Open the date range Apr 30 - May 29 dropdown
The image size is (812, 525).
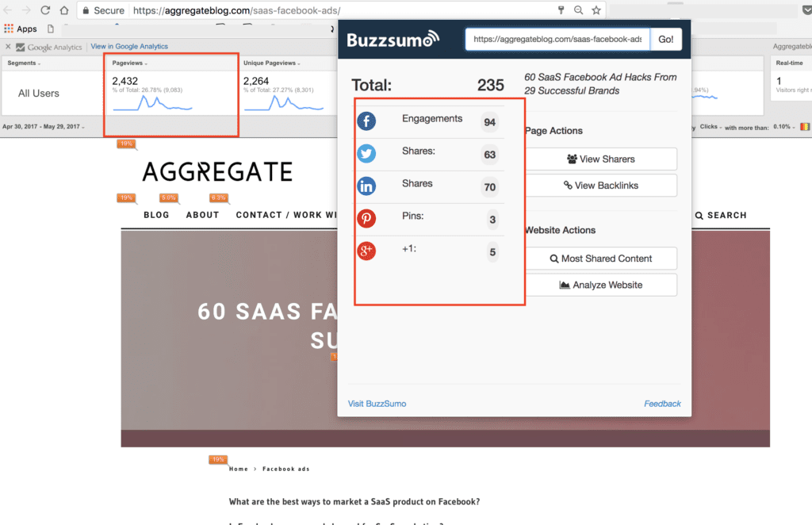[44, 126]
